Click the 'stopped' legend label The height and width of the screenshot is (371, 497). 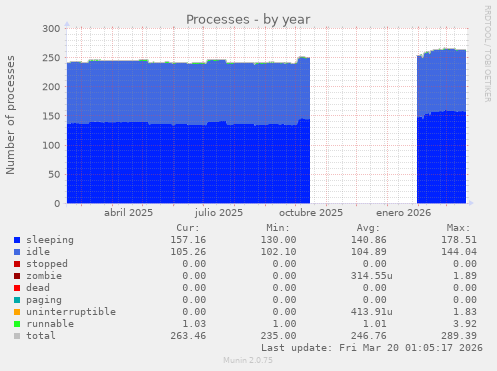tap(47, 264)
